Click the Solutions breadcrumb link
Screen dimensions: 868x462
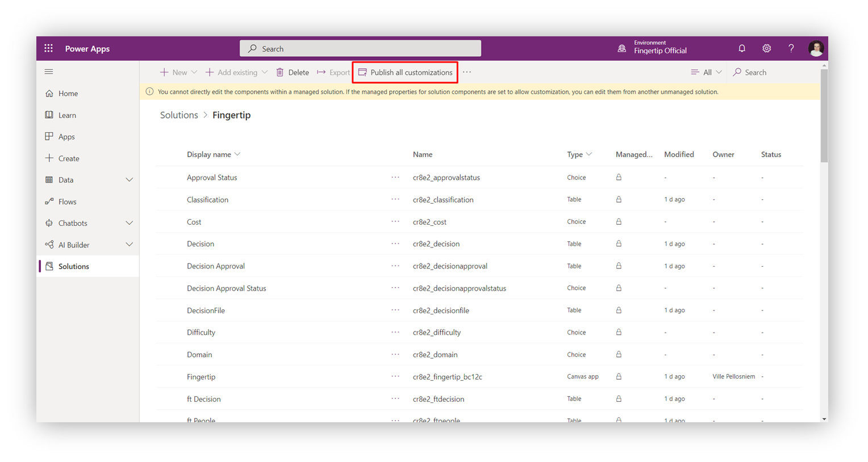pyautogui.click(x=179, y=115)
